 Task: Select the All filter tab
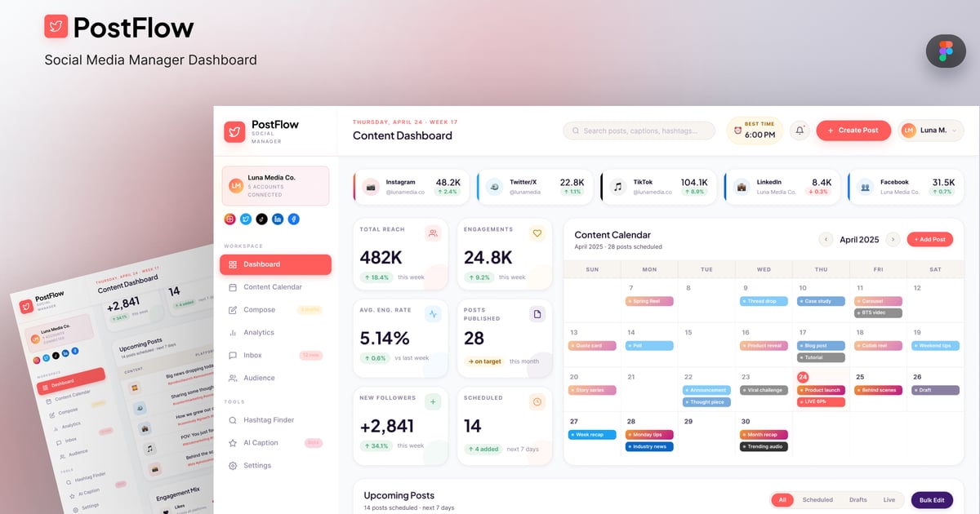click(x=782, y=500)
